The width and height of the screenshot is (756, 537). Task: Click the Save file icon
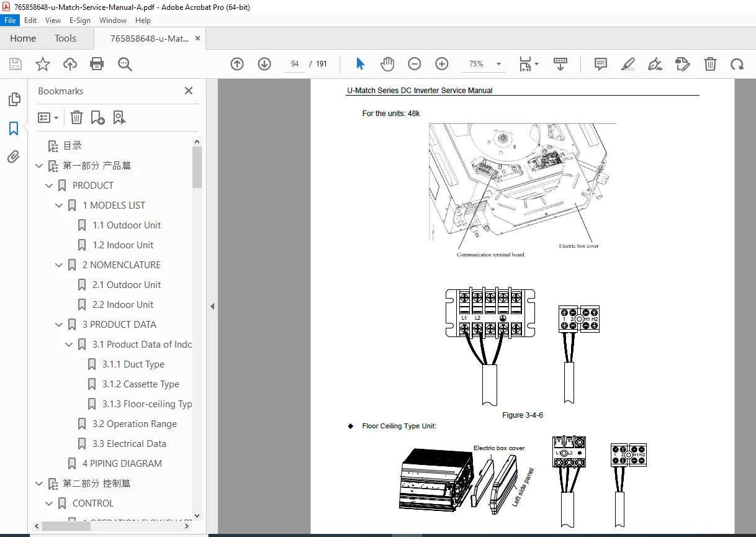(16, 64)
